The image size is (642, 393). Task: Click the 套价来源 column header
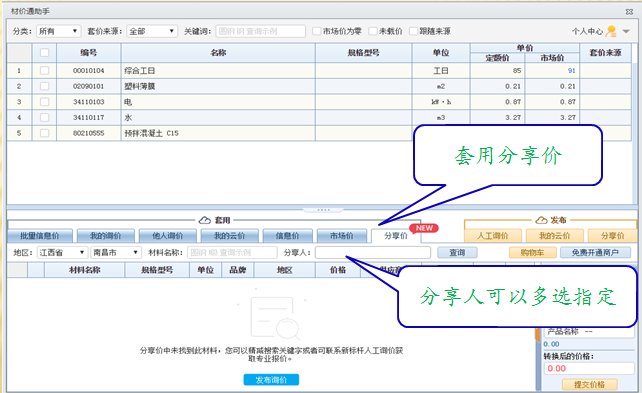tap(606, 52)
